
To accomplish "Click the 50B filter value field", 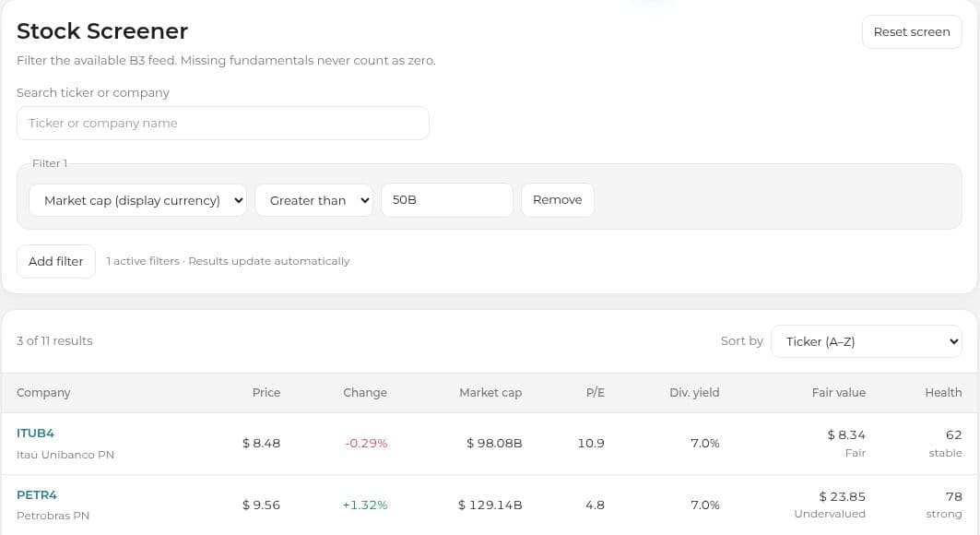I will pos(447,200).
